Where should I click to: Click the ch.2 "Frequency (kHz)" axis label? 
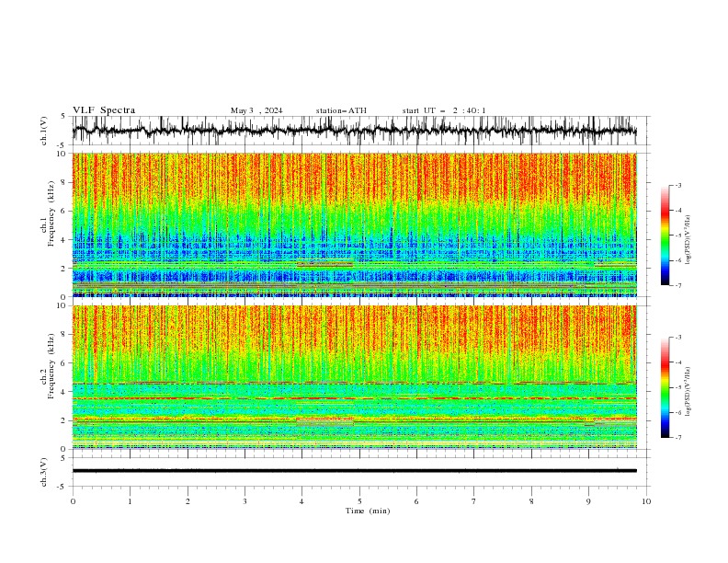pos(51,366)
